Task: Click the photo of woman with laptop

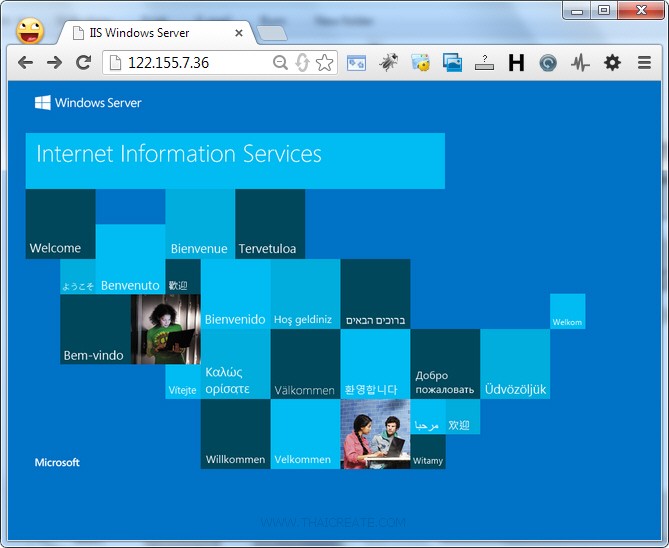Action: (x=166, y=329)
